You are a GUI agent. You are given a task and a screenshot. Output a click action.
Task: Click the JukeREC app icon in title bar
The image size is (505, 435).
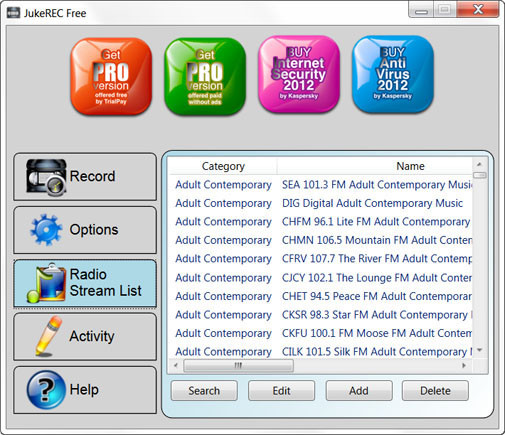[13, 13]
